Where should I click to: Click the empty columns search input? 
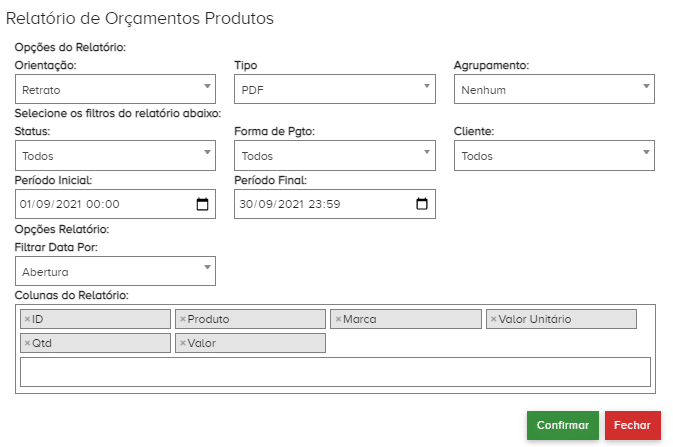[x=335, y=372]
